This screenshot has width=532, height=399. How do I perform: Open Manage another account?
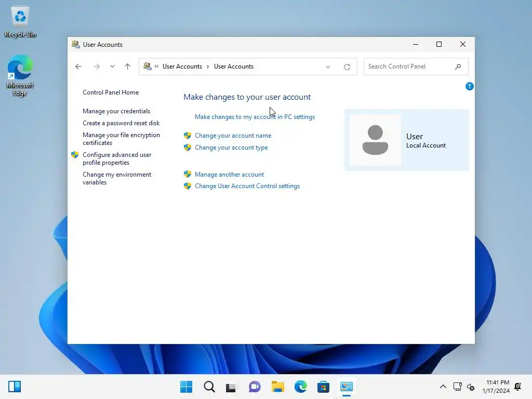(229, 175)
